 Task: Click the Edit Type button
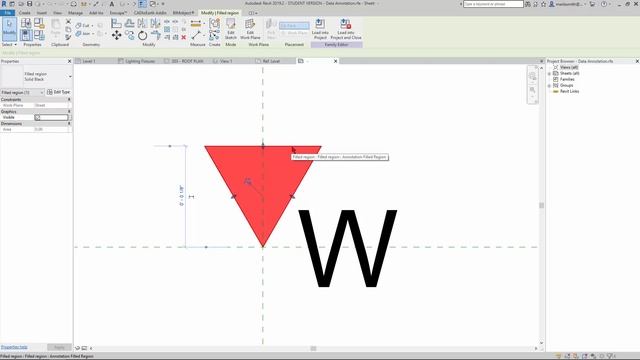(x=59, y=92)
